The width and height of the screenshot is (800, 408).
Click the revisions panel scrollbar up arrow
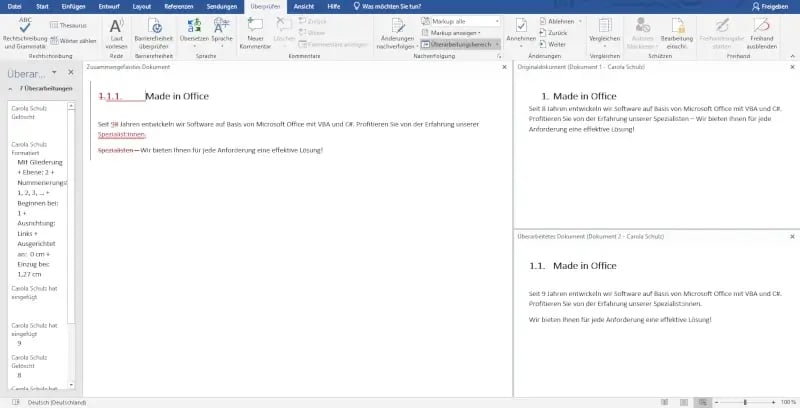pyautogui.click(x=71, y=106)
